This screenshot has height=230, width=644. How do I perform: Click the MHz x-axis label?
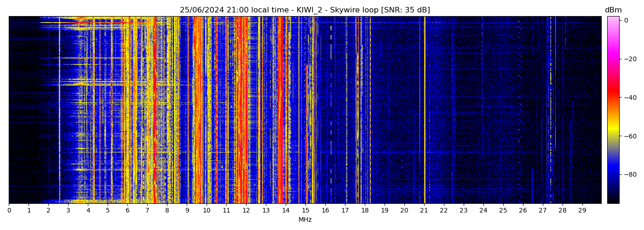coord(305,220)
